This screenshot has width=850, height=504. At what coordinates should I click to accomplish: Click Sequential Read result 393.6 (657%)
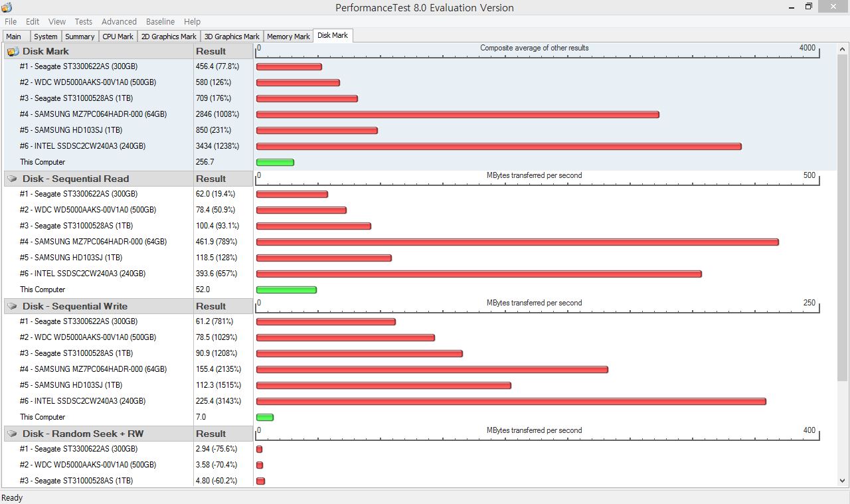coord(217,274)
